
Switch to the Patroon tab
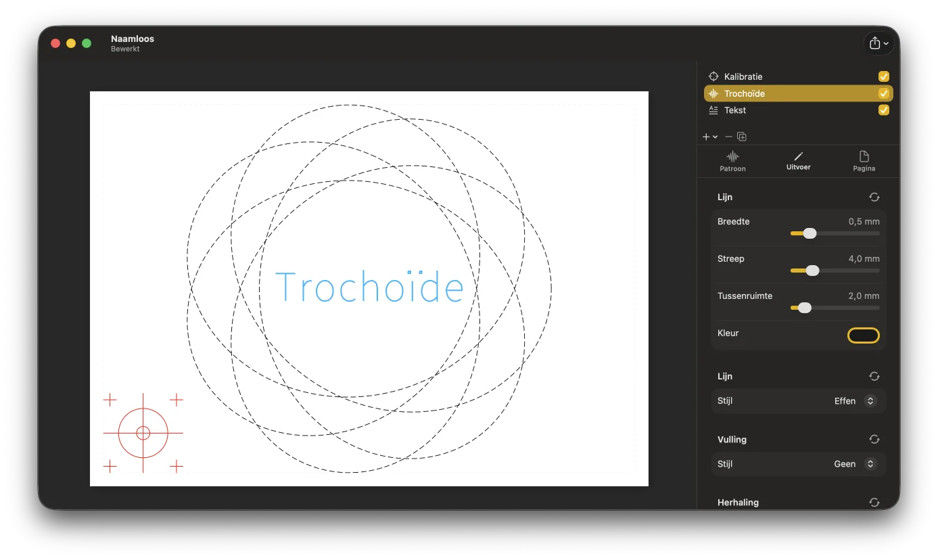(x=732, y=162)
